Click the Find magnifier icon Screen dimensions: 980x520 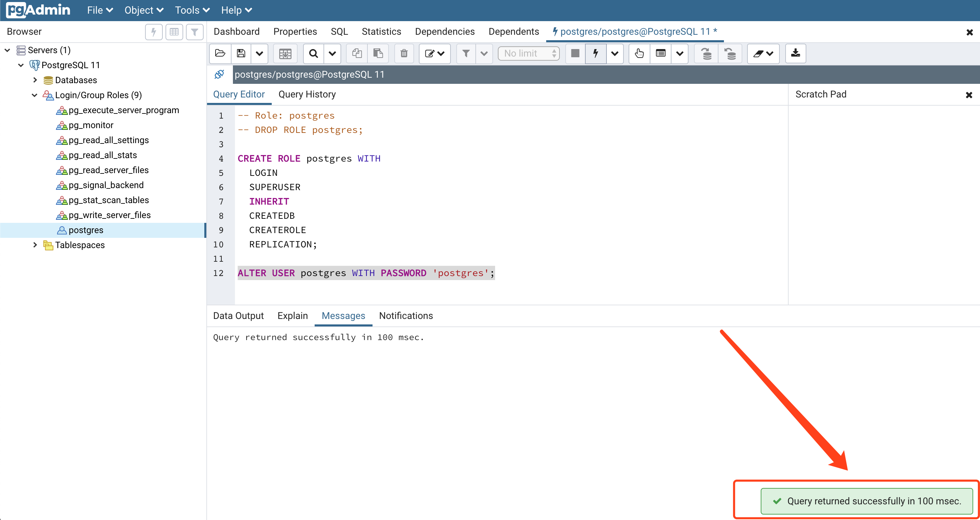(314, 53)
